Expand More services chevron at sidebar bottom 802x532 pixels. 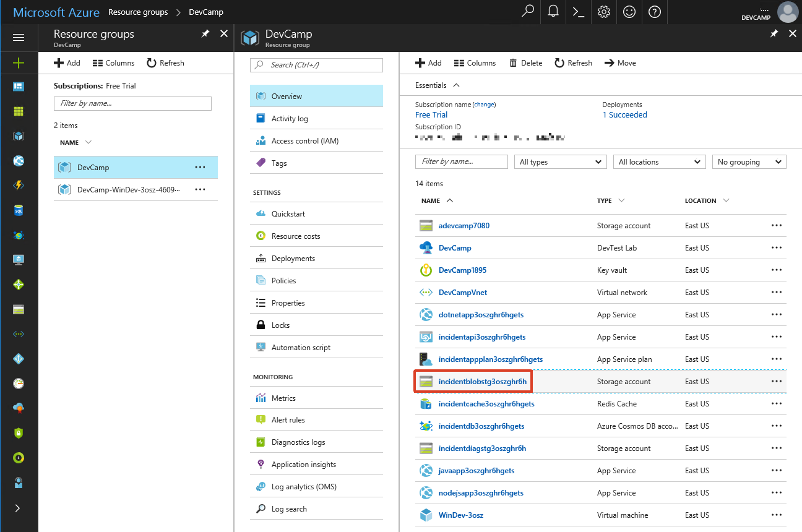pyautogui.click(x=17, y=508)
